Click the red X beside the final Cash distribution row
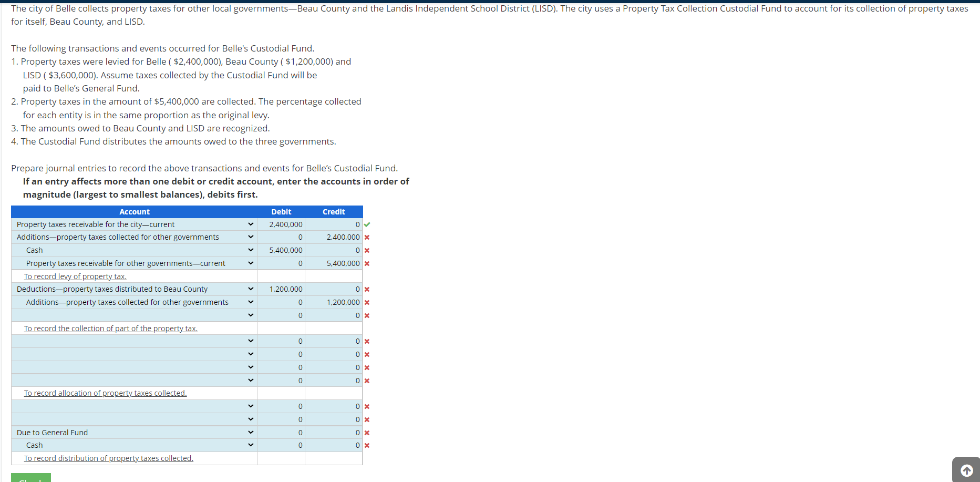 point(367,445)
